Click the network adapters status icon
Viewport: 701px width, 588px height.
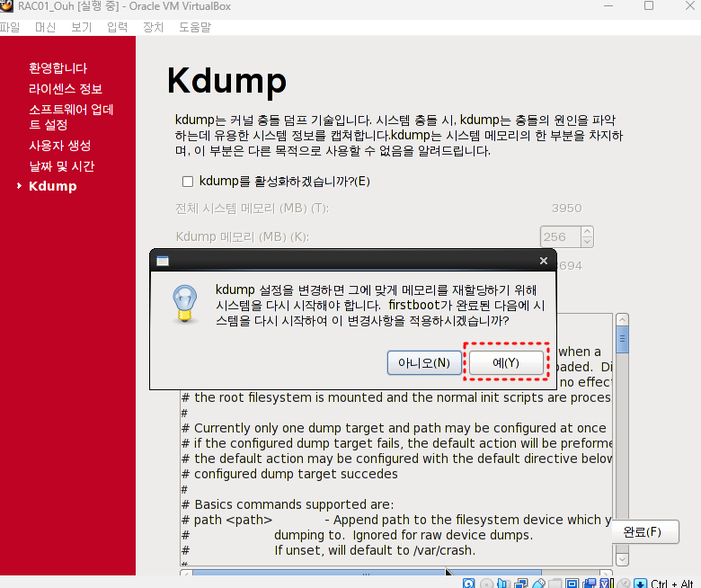point(521,584)
